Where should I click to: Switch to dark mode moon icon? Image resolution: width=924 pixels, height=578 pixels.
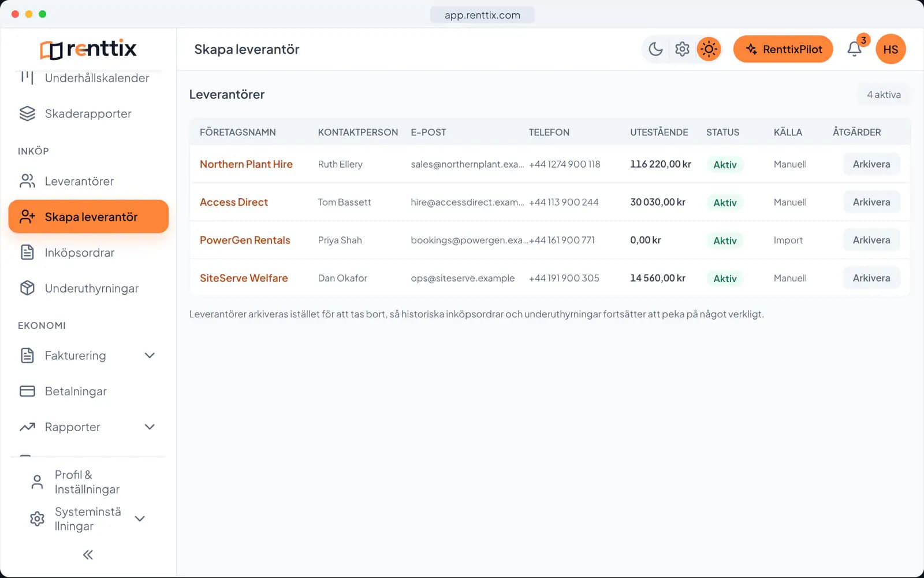pyautogui.click(x=655, y=49)
